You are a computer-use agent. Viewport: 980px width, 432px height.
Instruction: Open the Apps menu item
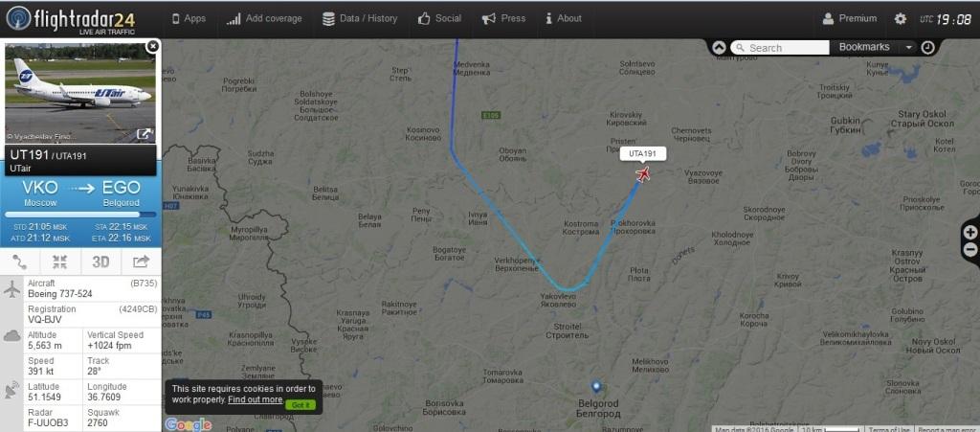pyautogui.click(x=189, y=19)
